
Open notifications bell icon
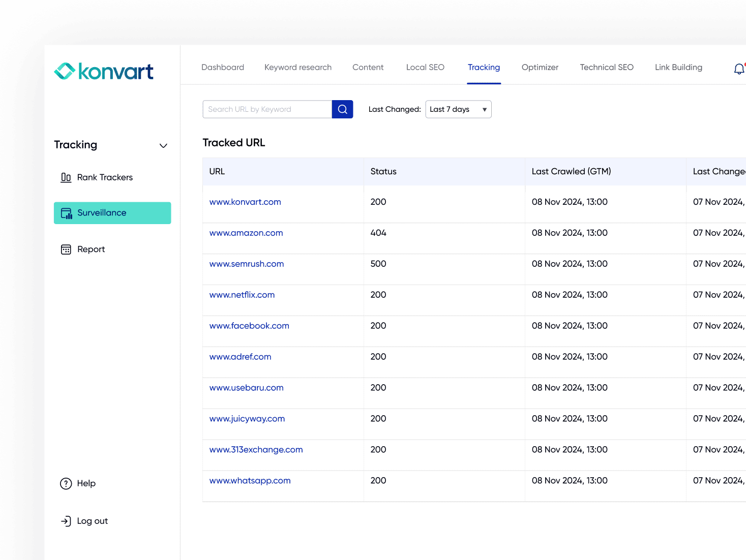point(739,69)
